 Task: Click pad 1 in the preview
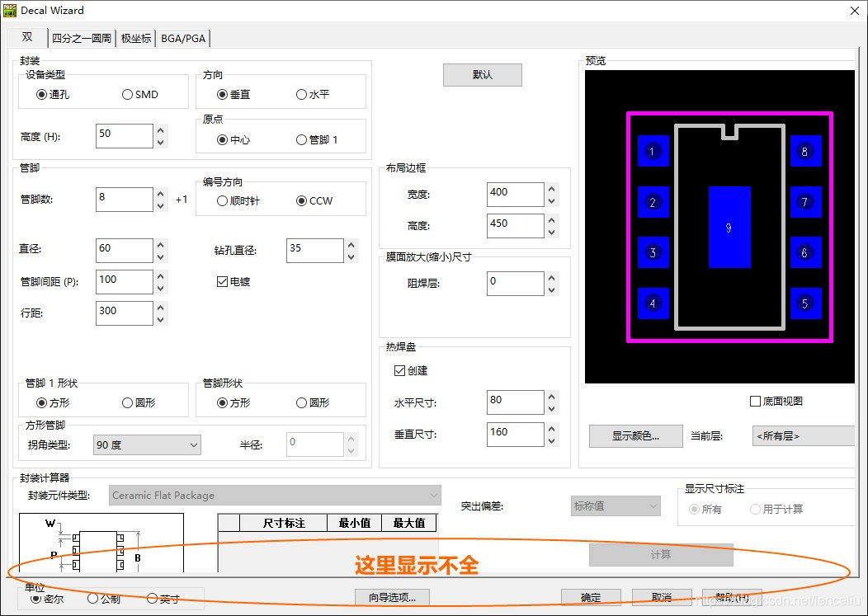click(653, 151)
